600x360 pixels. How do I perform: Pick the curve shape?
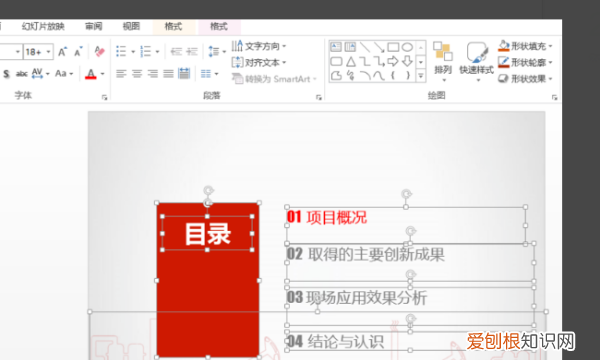(x=379, y=75)
